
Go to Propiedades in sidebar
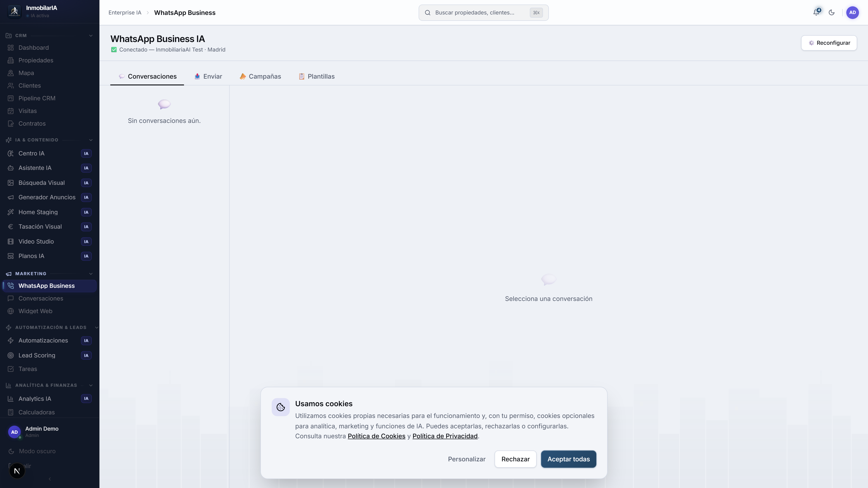50,60
